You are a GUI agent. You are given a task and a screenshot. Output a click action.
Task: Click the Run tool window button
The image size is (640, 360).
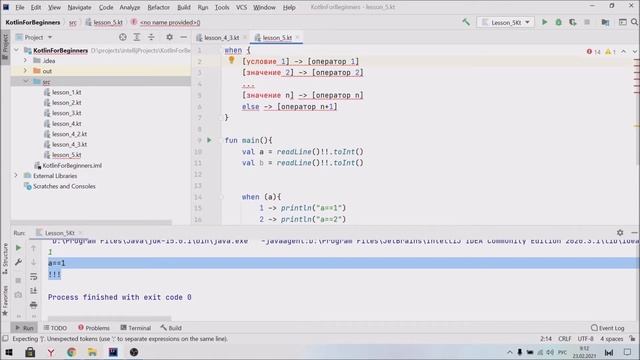pyautogui.click(x=24, y=328)
